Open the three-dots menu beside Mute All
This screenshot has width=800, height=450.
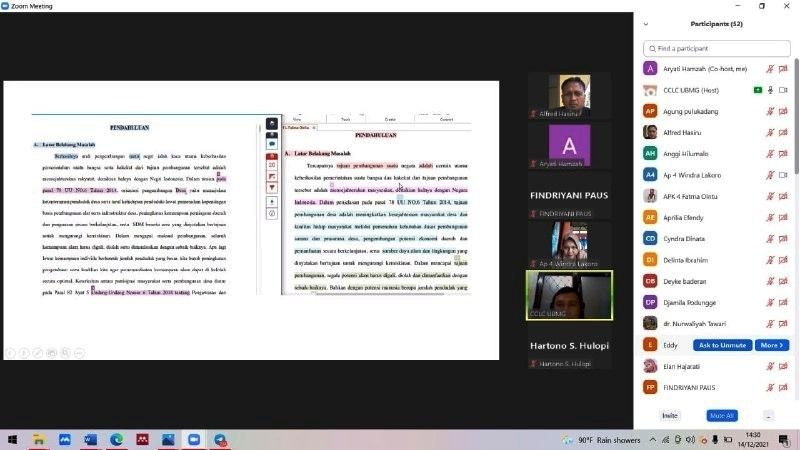coord(768,415)
